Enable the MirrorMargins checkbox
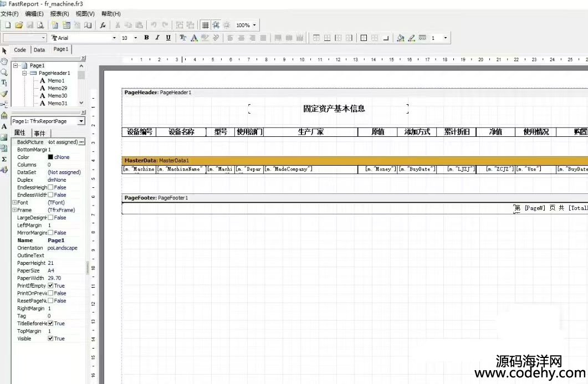Viewport: 588px width, 384px height. (50, 233)
